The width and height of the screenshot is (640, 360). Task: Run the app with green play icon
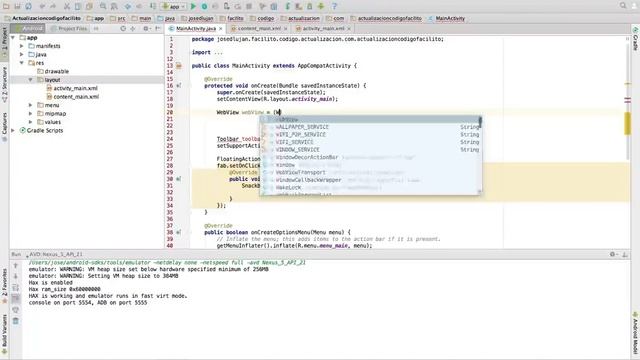(x=193, y=6)
